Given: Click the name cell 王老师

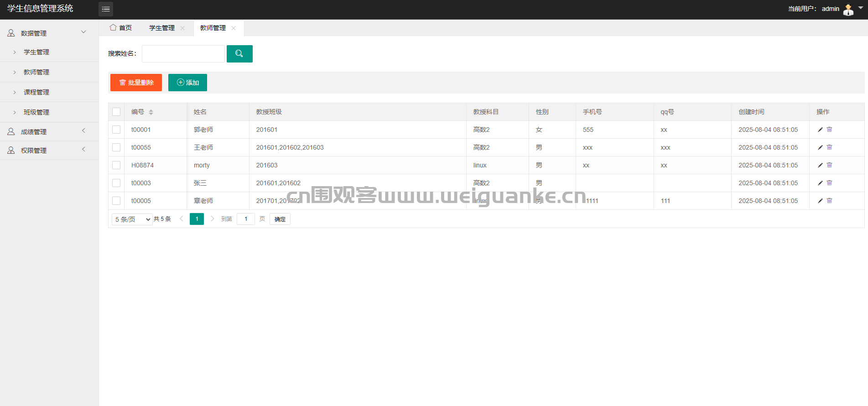Looking at the screenshot, I should tap(203, 147).
